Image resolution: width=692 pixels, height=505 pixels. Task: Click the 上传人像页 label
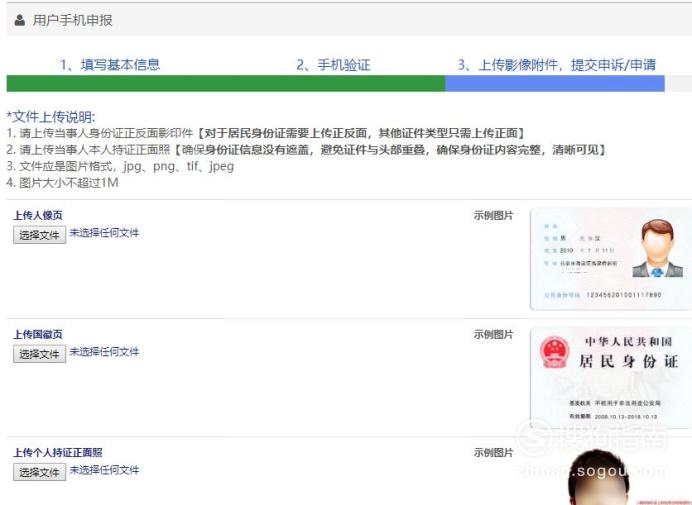[x=38, y=215]
